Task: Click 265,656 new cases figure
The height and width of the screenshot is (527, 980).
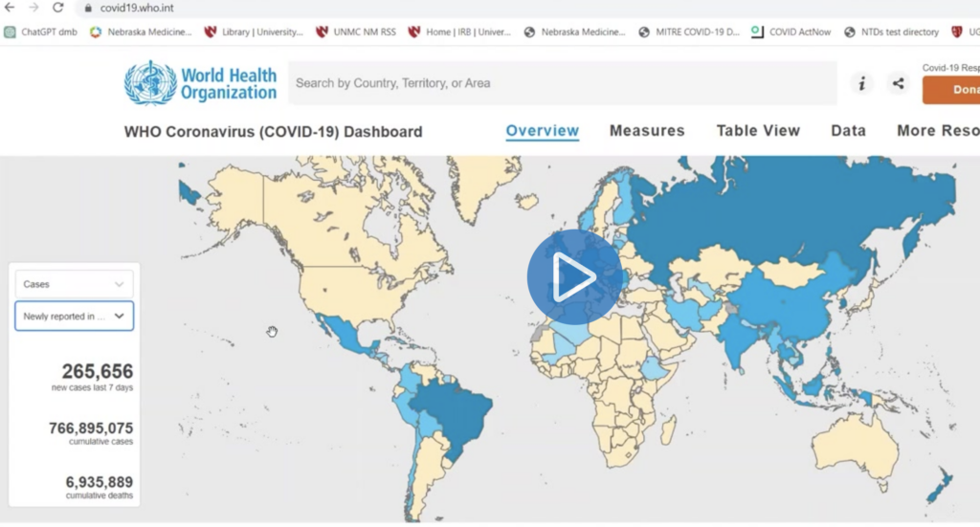Action: coord(98,371)
